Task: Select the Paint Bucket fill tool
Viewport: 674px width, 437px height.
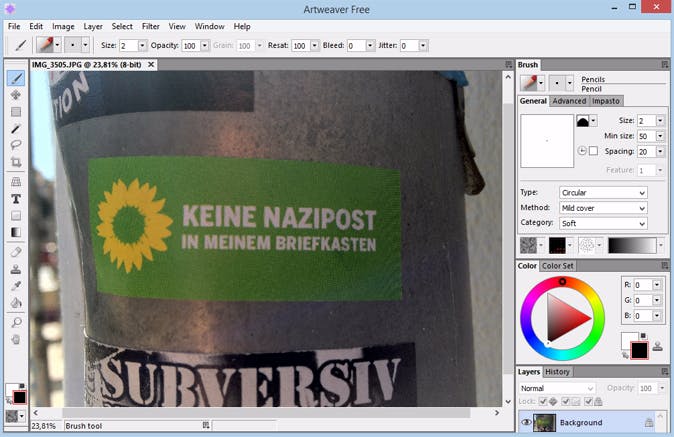Action: pyautogui.click(x=16, y=303)
